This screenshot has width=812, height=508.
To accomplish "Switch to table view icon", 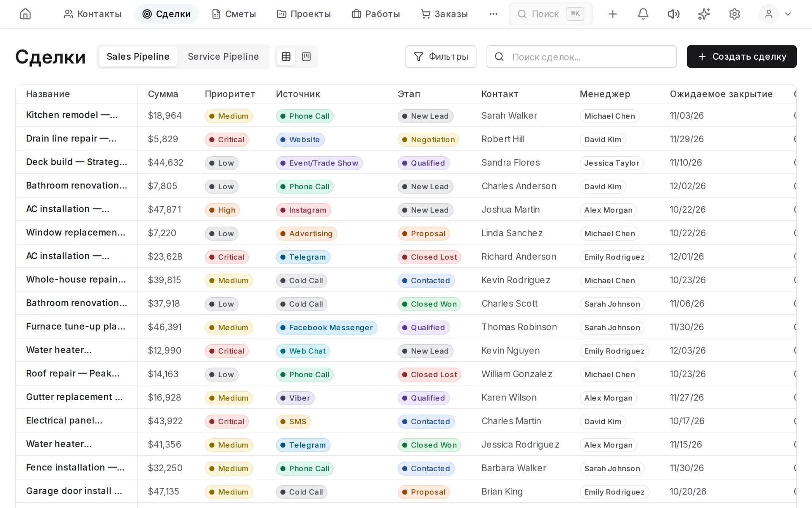I will pyautogui.click(x=286, y=56).
